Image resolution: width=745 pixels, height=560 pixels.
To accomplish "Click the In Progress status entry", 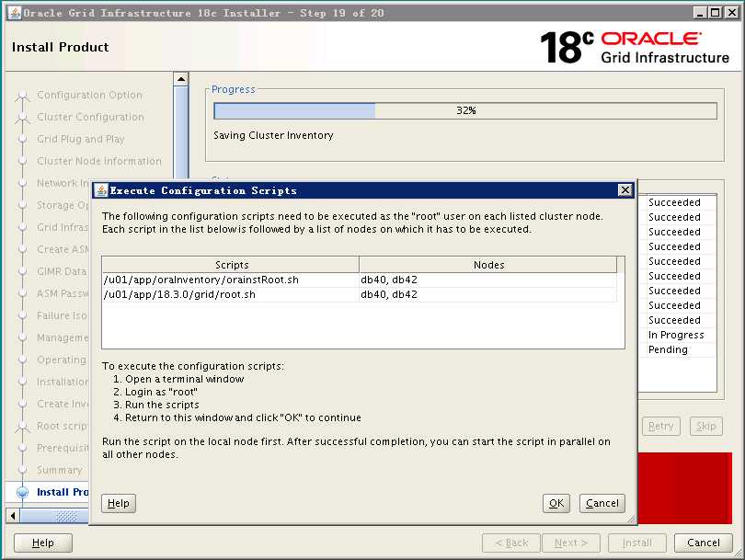I will [676, 335].
